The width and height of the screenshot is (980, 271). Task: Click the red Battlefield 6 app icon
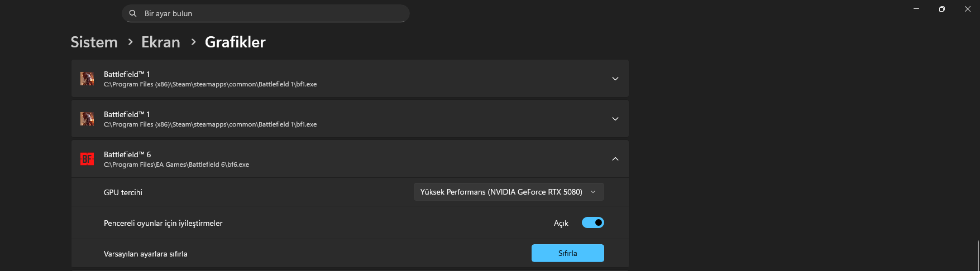87,159
